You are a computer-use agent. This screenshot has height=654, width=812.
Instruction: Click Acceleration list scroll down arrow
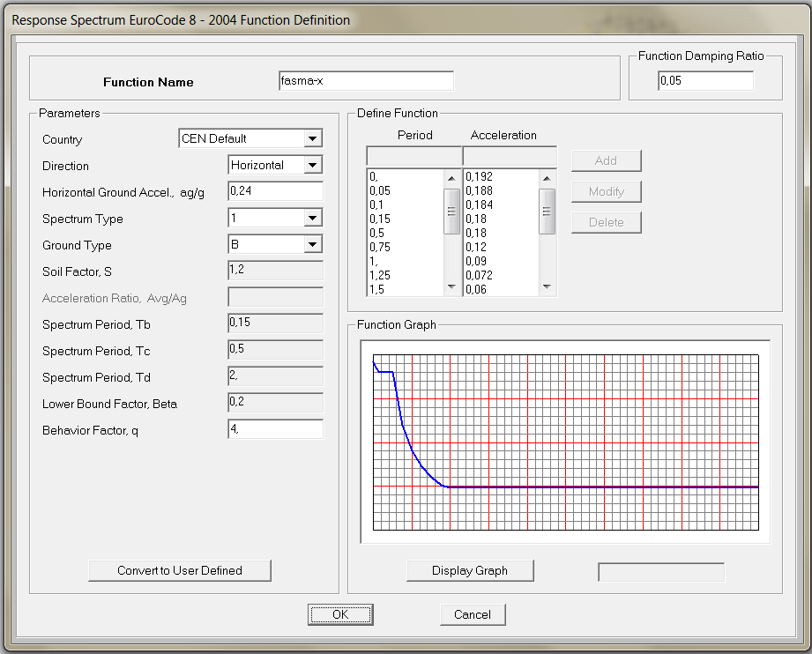[547, 286]
